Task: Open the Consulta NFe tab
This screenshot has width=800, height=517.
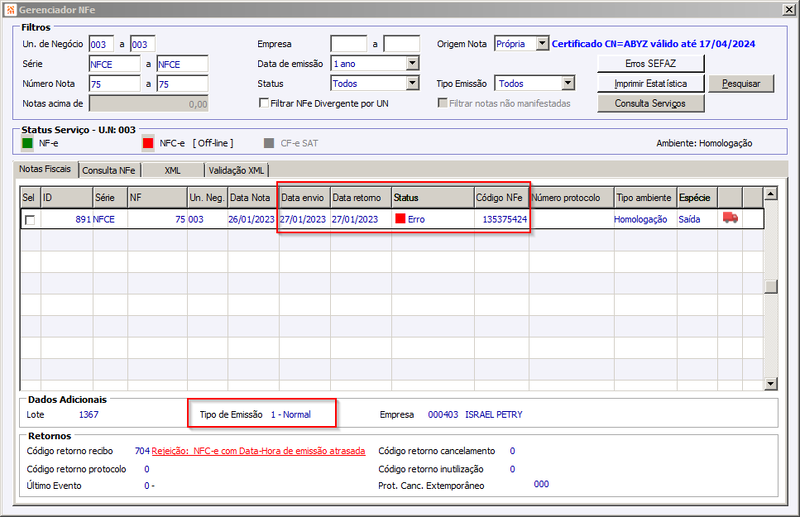Action: [x=109, y=170]
